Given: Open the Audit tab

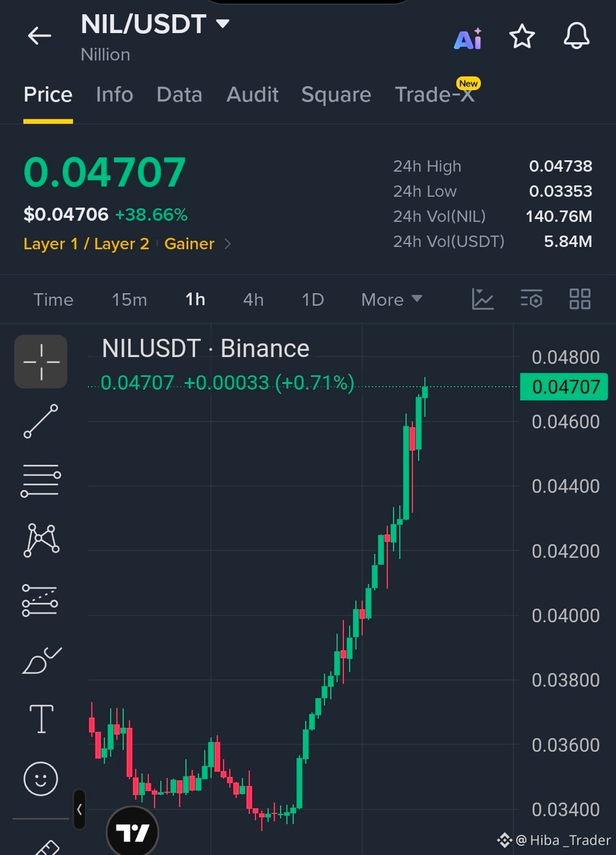Looking at the screenshot, I should click(x=252, y=95).
